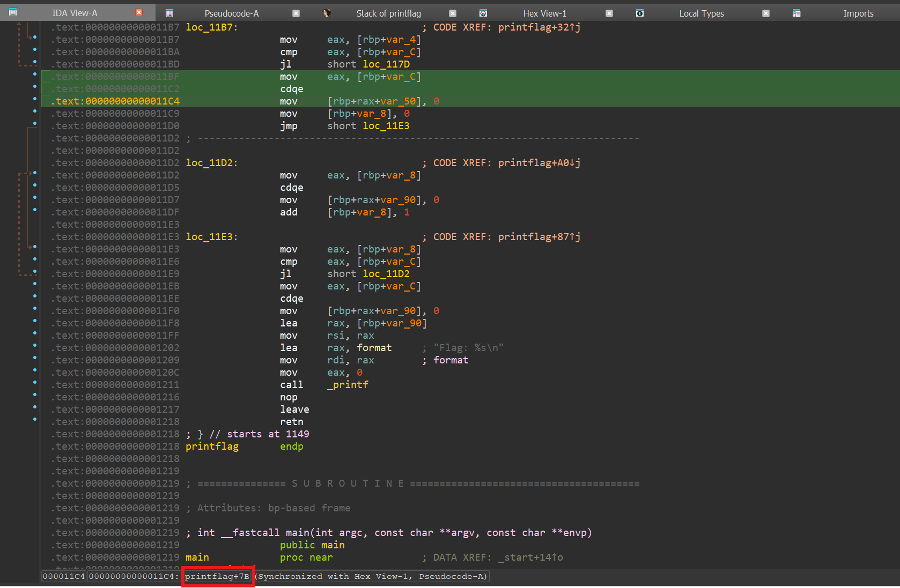Viewport: 900px width, 588px height.
Task: Select the loc_117D jump target
Action: [x=386, y=64]
